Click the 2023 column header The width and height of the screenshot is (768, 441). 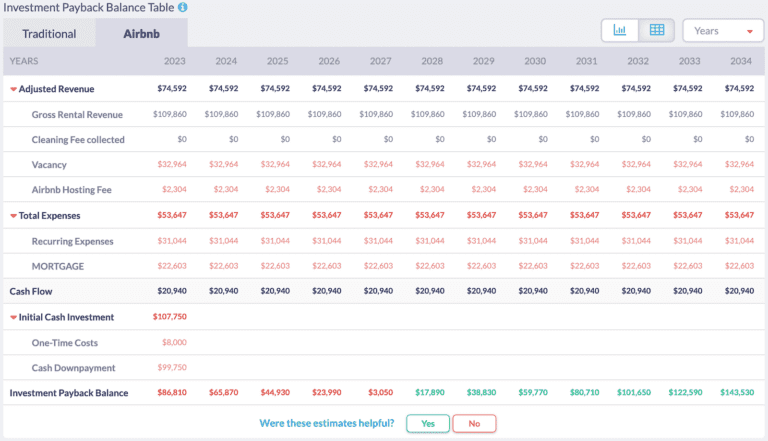174,61
